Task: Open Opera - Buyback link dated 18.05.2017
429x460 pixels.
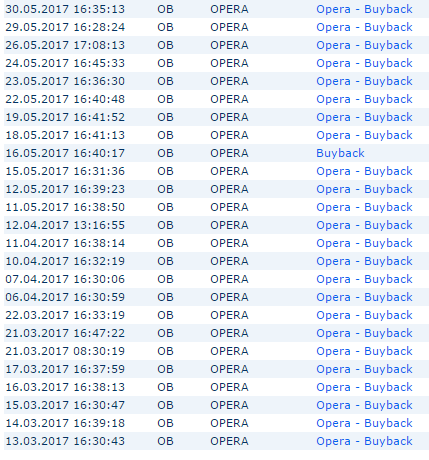Action: tap(364, 135)
